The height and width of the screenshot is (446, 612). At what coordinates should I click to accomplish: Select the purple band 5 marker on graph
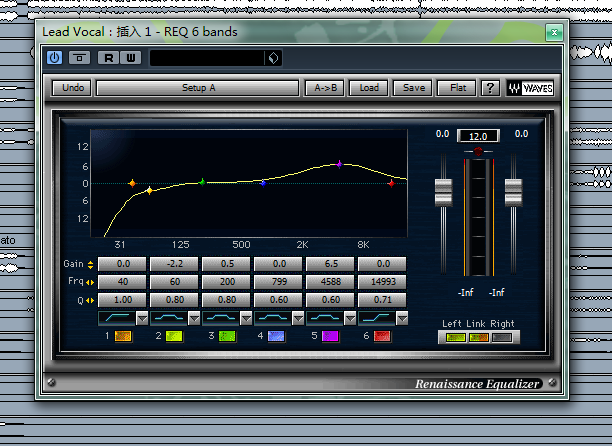point(339,164)
